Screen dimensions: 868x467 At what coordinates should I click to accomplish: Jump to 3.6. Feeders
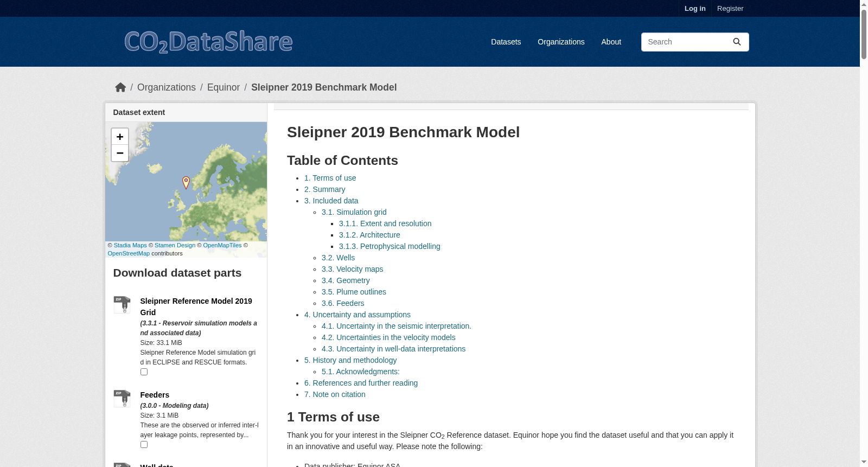[343, 303]
